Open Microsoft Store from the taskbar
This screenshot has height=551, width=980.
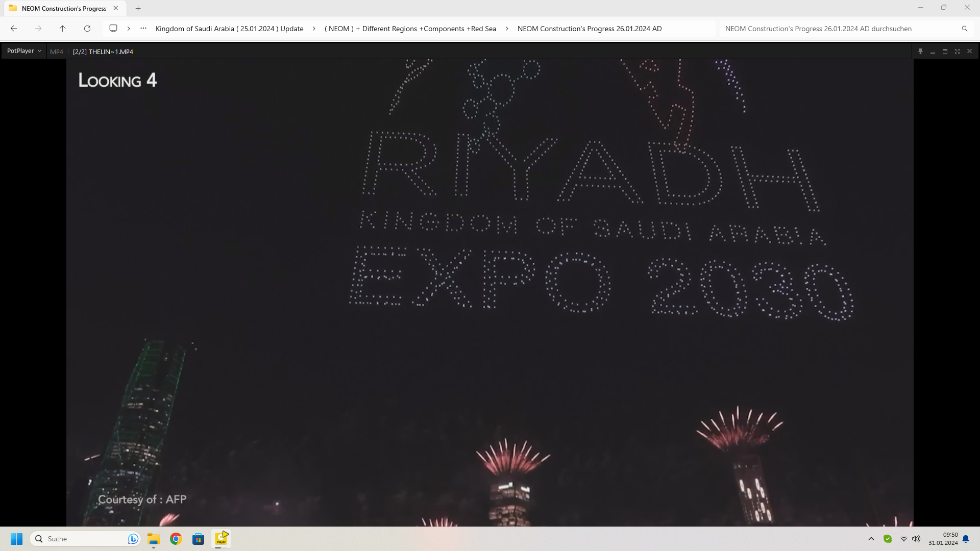point(199,539)
